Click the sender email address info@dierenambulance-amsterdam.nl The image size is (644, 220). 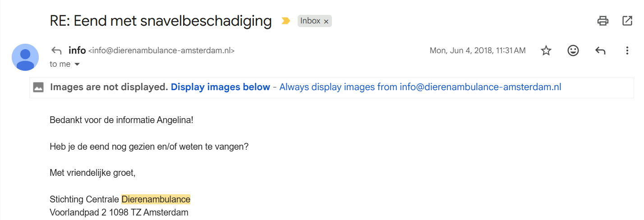click(161, 50)
